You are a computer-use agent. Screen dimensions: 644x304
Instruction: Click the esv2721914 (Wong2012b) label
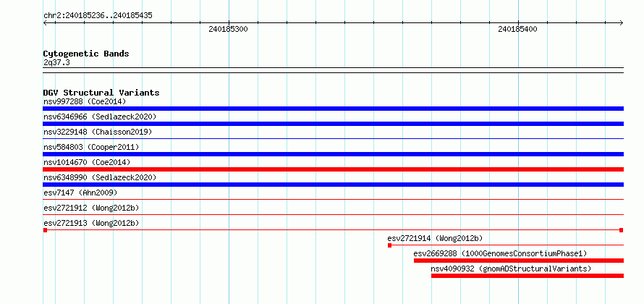coord(435,238)
